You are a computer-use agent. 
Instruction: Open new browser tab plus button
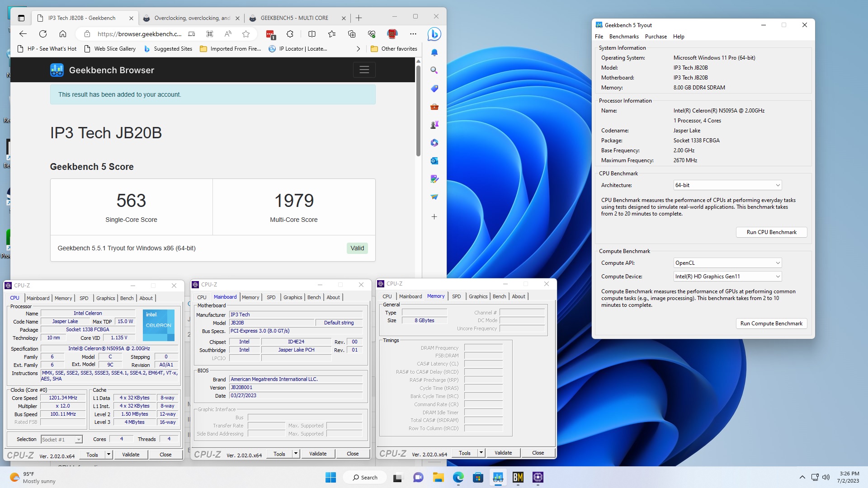359,18
